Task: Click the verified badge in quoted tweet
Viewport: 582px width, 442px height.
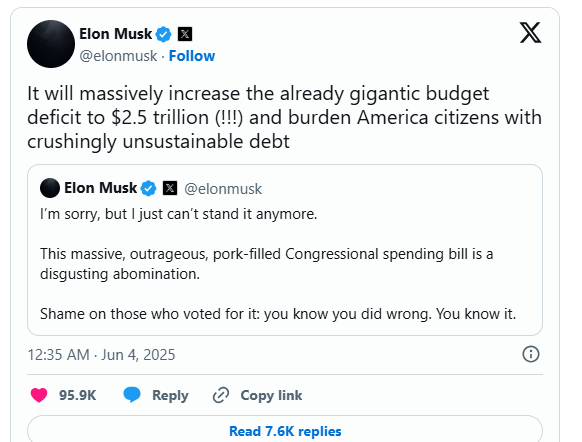Action: tap(148, 189)
